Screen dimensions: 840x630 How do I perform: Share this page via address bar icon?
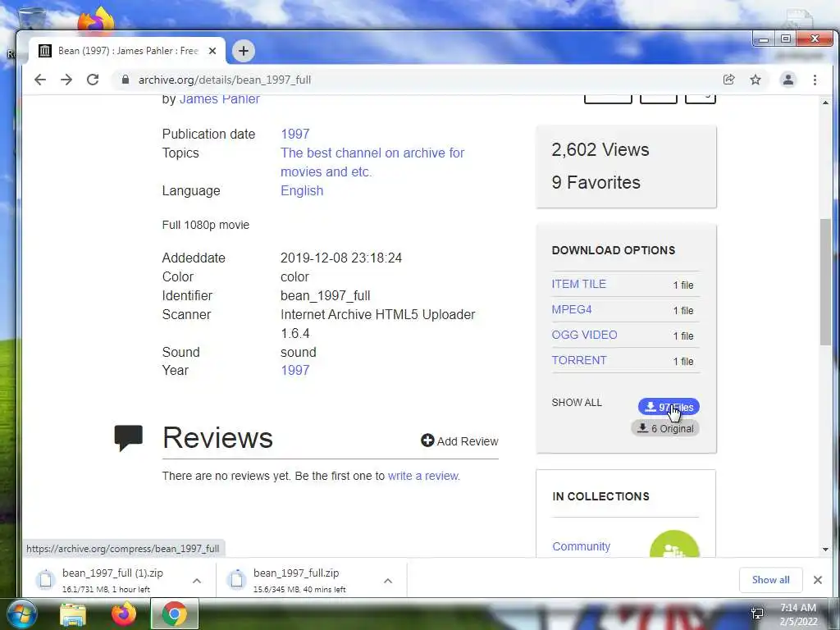[728, 80]
